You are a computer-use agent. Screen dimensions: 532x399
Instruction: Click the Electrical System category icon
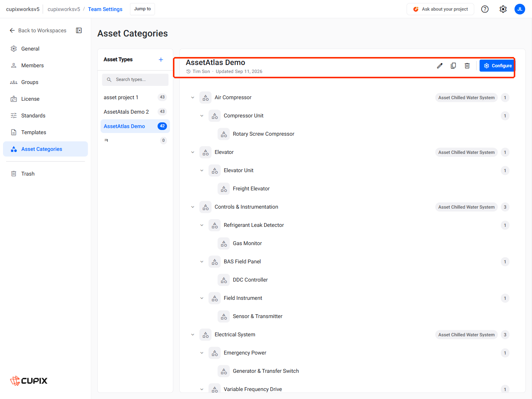tap(206, 335)
